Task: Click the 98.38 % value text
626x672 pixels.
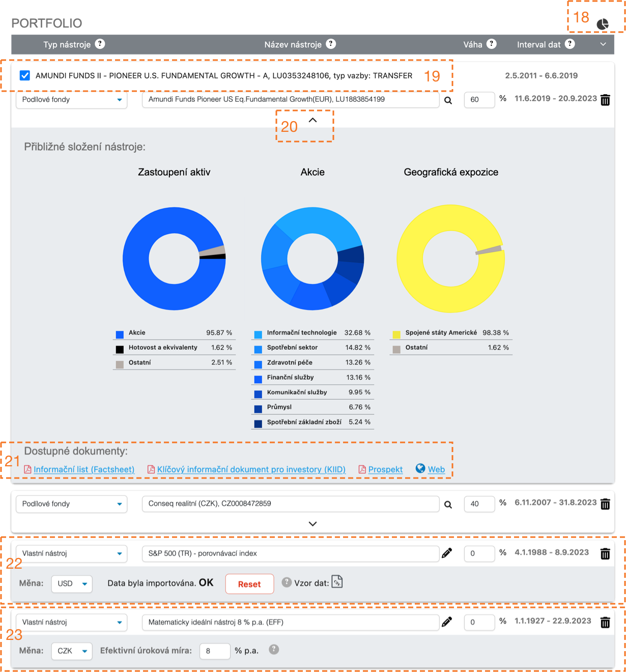Action: click(496, 332)
